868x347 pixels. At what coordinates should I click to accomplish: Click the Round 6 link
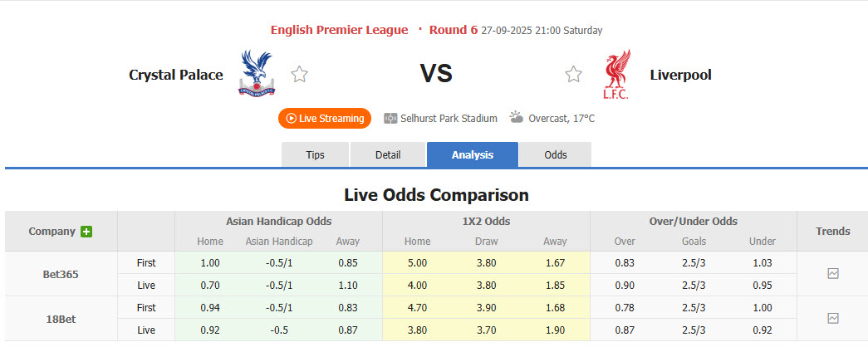coord(454,30)
